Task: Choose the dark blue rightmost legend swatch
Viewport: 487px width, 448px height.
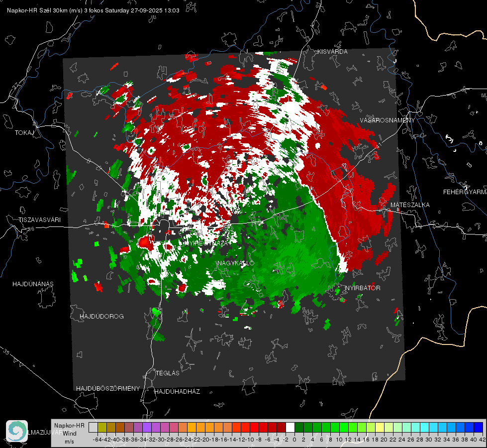Action: [x=479, y=428]
